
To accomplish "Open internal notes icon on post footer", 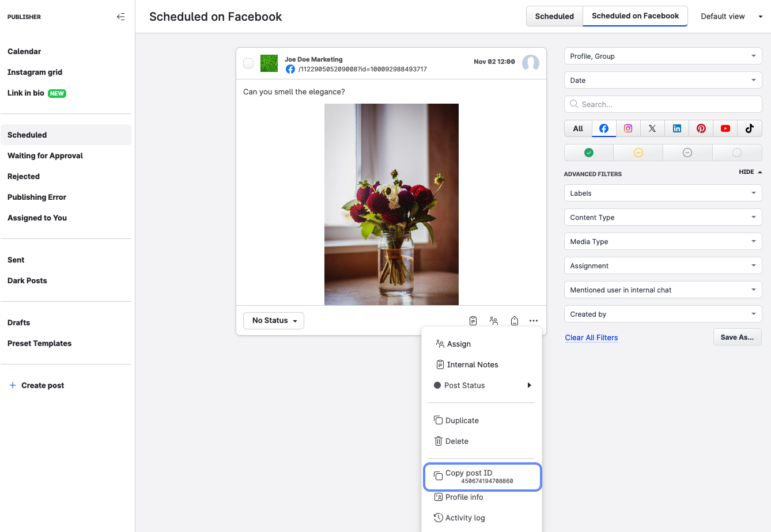I will [x=473, y=321].
